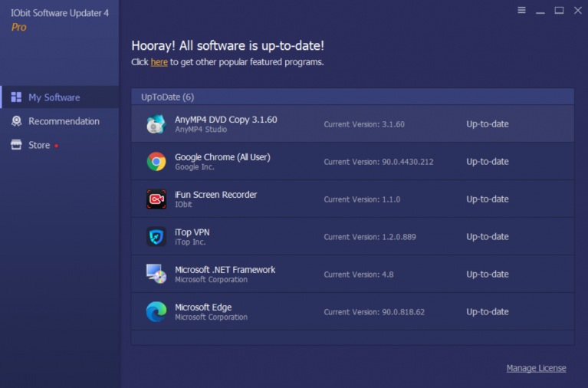
Task: Open the My Software section
Action: 60,97
